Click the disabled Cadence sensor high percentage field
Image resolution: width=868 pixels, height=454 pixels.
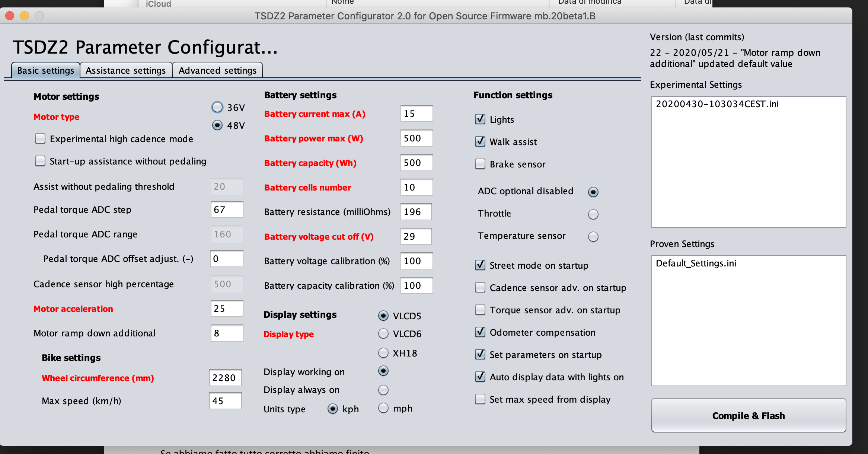click(x=227, y=284)
